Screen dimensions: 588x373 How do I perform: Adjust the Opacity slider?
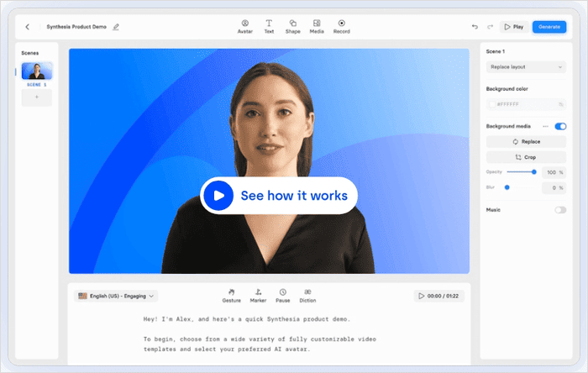(x=534, y=172)
